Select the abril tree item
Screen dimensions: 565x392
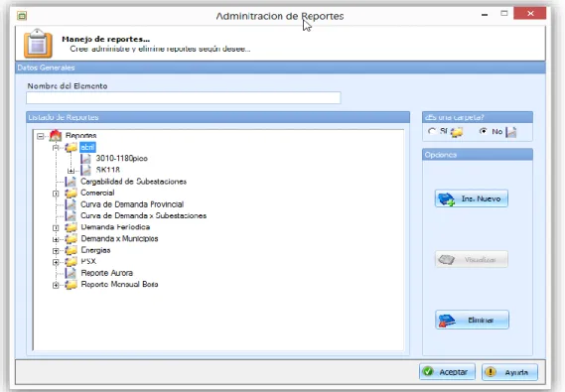pyautogui.click(x=87, y=147)
